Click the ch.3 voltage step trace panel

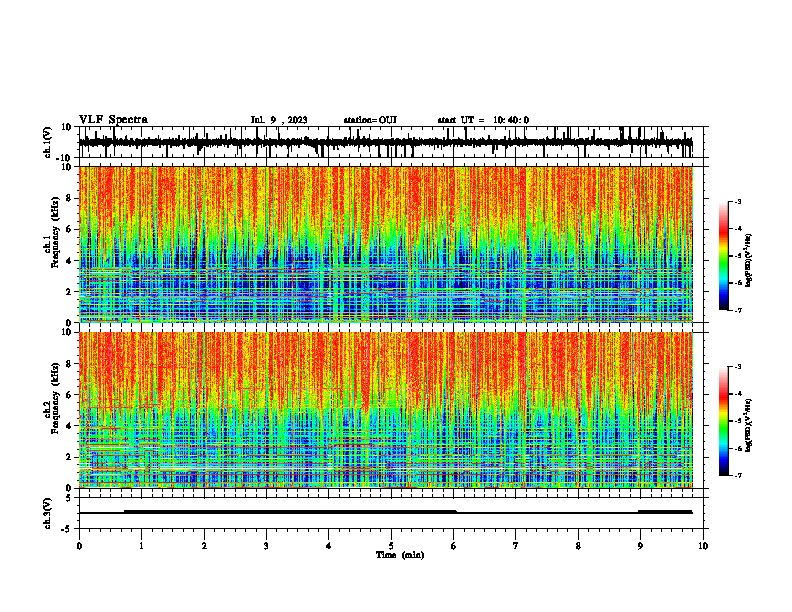391,513
